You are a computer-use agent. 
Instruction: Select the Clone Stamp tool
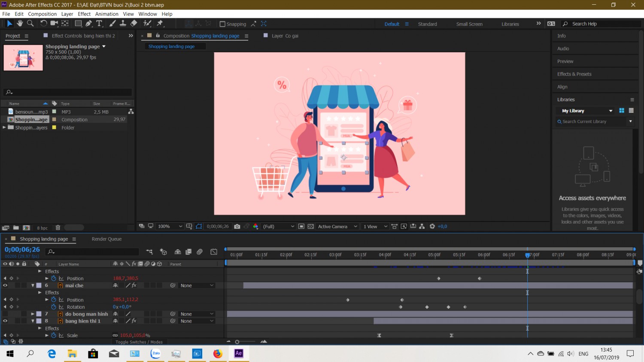123,24
